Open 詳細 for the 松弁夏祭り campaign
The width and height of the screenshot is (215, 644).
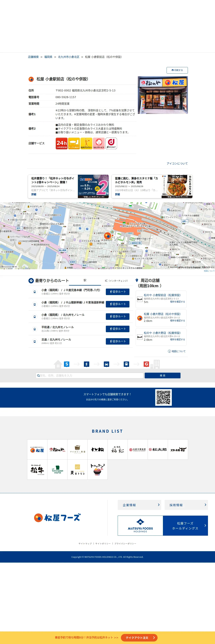34,194
